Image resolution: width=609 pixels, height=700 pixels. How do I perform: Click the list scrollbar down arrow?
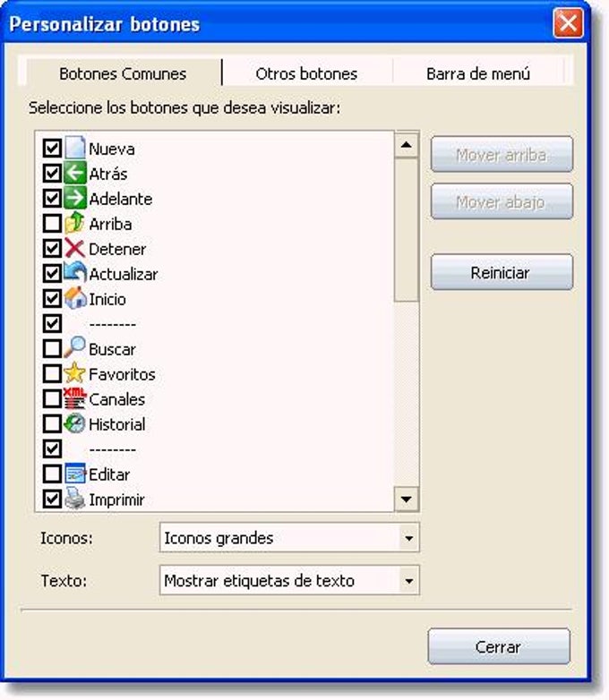click(x=406, y=499)
